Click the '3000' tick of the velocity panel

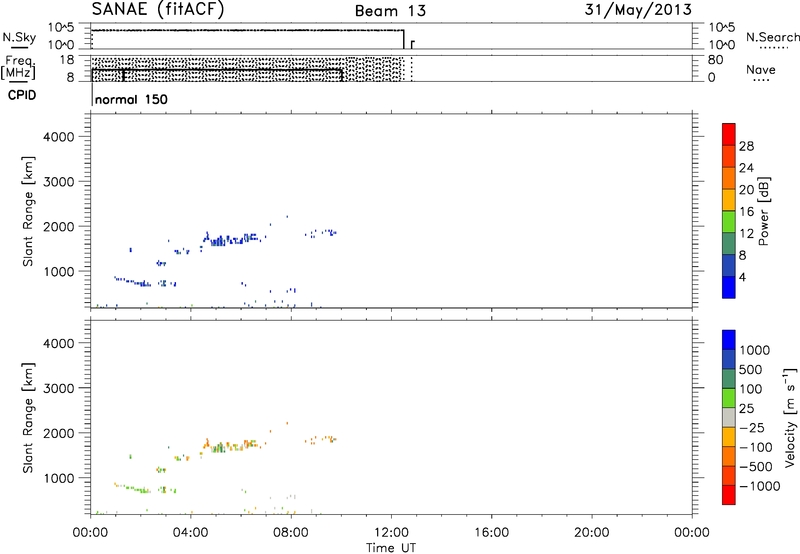[59, 388]
